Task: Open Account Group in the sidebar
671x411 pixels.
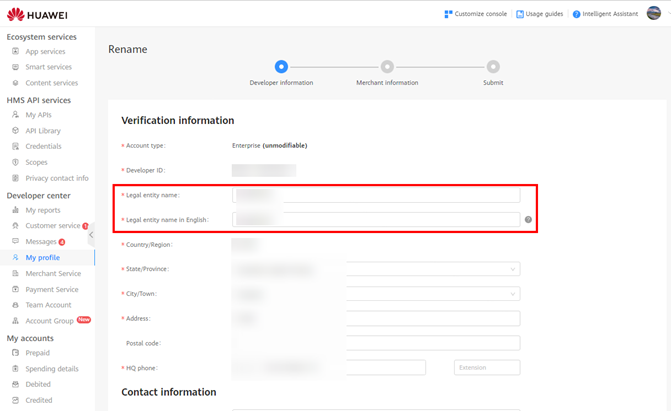Action: (x=50, y=320)
